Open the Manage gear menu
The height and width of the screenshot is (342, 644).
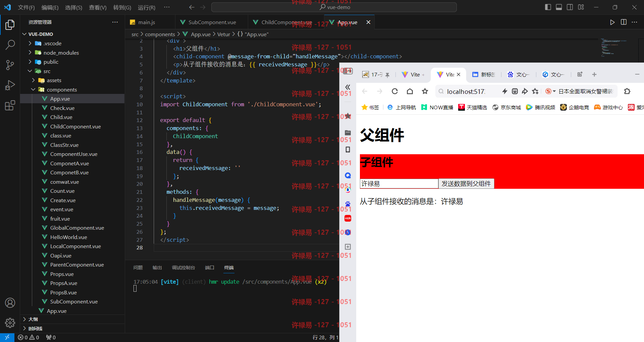pos(10,323)
